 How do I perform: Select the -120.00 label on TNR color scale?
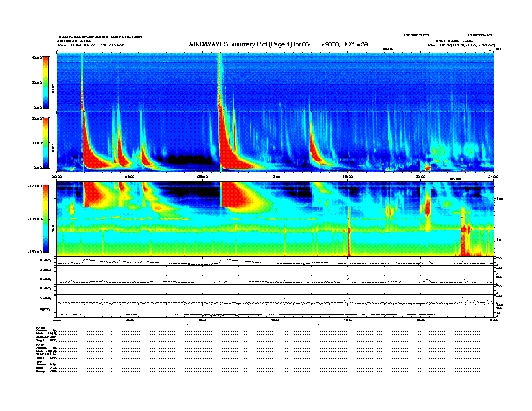pyautogui.click(x=35, y=186)
